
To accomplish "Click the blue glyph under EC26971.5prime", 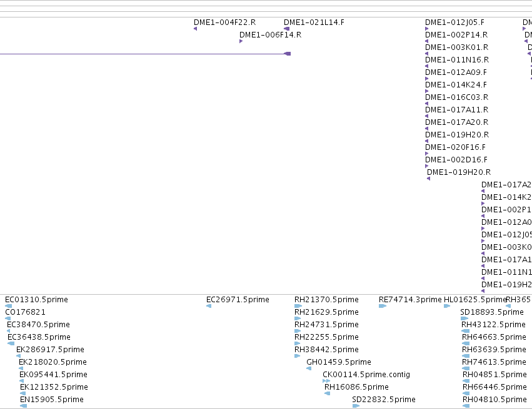I will coord(209,306).
